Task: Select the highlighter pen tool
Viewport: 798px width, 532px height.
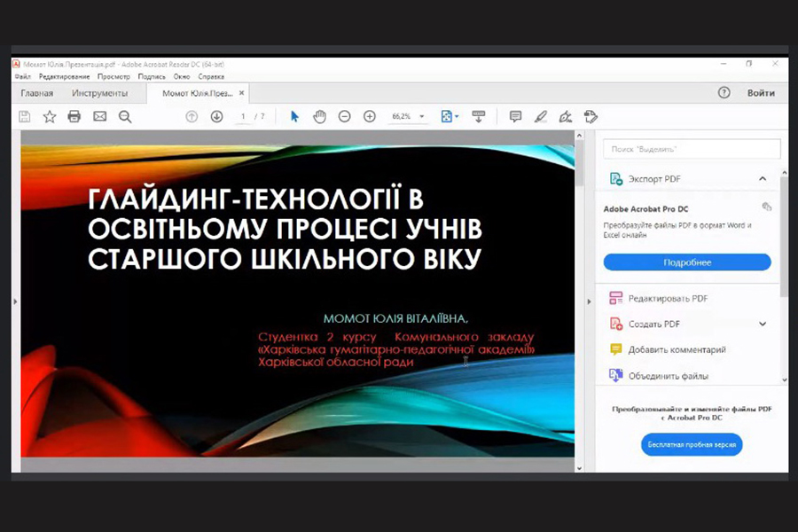Action: click(541, 116)
